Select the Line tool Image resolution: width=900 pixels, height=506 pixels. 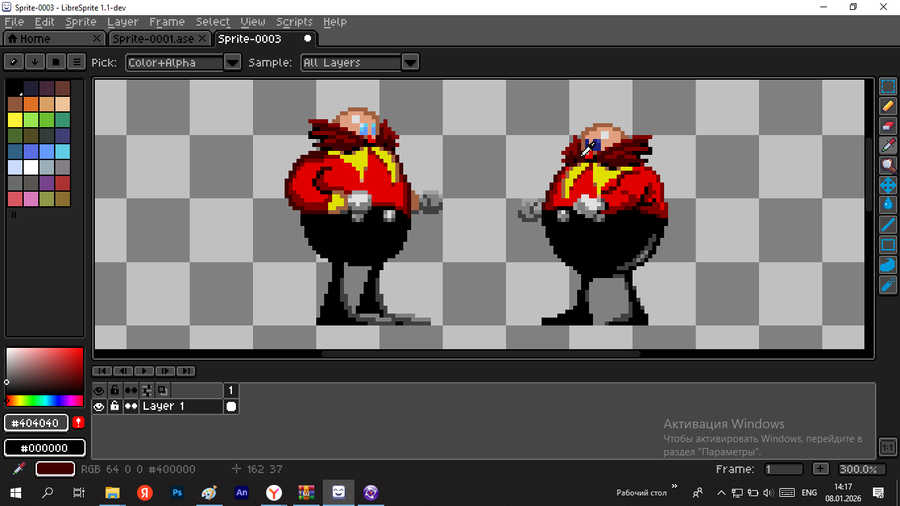[888, 225]
